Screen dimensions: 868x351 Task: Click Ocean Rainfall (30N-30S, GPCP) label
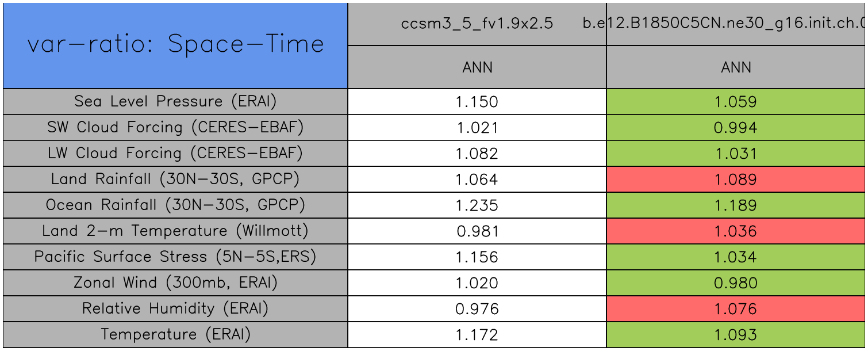tap(175, 205)
